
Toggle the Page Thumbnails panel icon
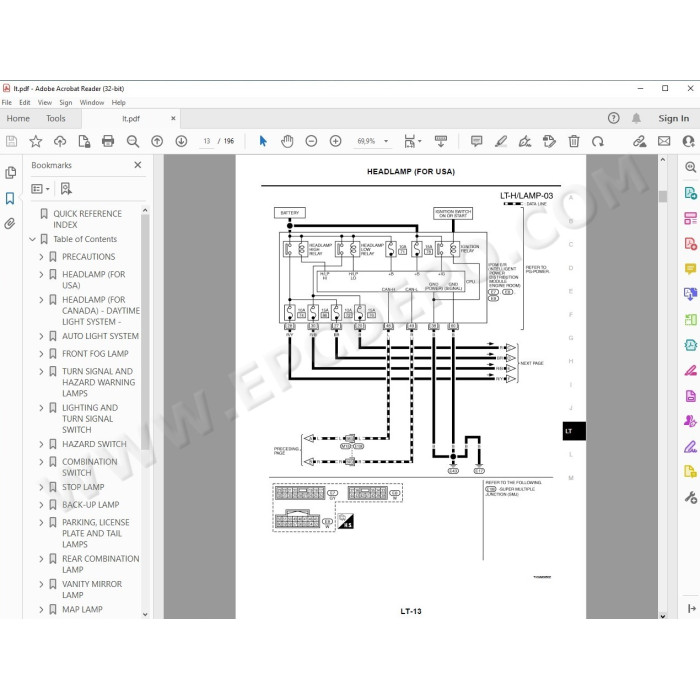coord(10,172)
